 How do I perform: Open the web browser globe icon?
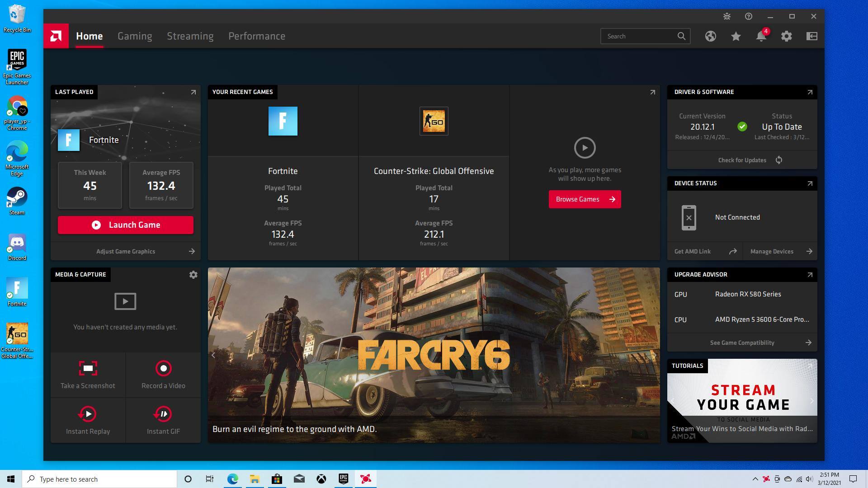pyautogui.click(x=711, y=36)
